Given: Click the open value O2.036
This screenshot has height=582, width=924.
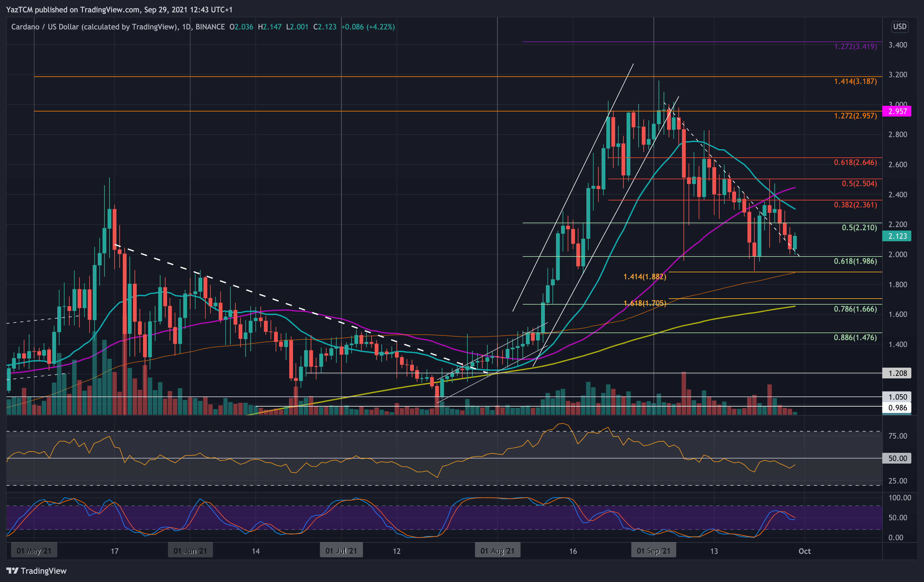Looking at the screenshot, I should point(241,27).
